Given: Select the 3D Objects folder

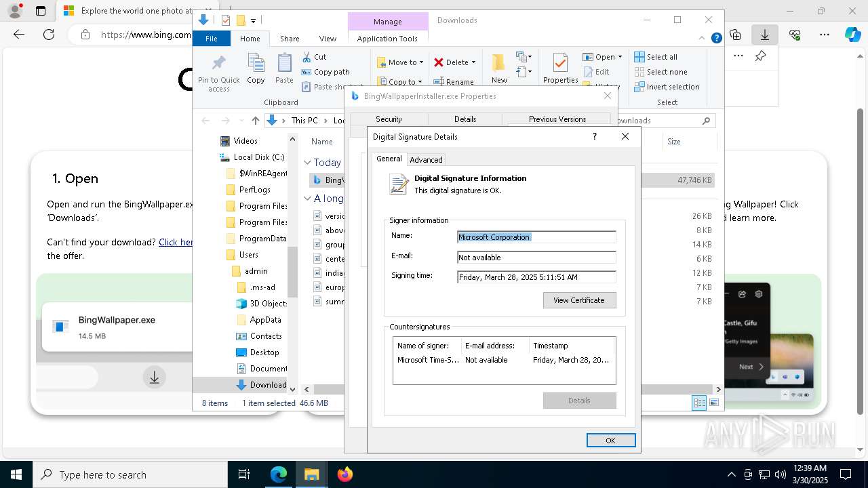Looking at the screenshot, I should (262, 304).
